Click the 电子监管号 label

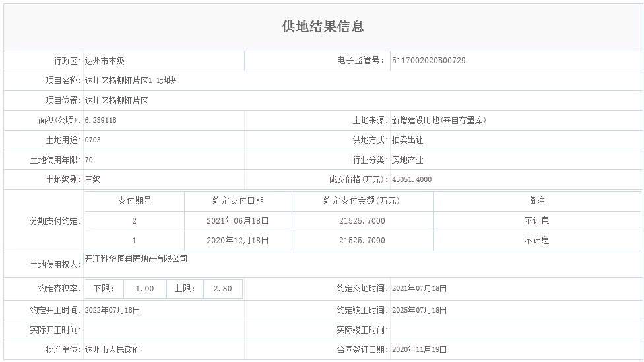[362, 61]
